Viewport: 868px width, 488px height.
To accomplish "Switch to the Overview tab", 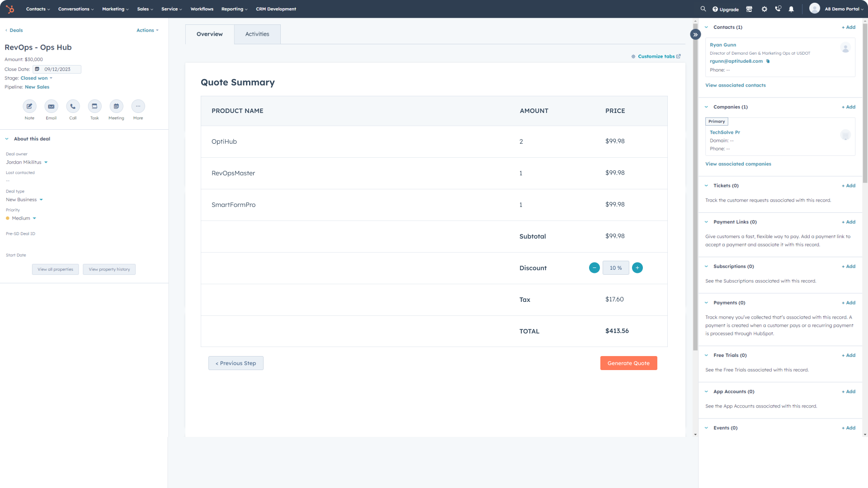I will 210,34.
